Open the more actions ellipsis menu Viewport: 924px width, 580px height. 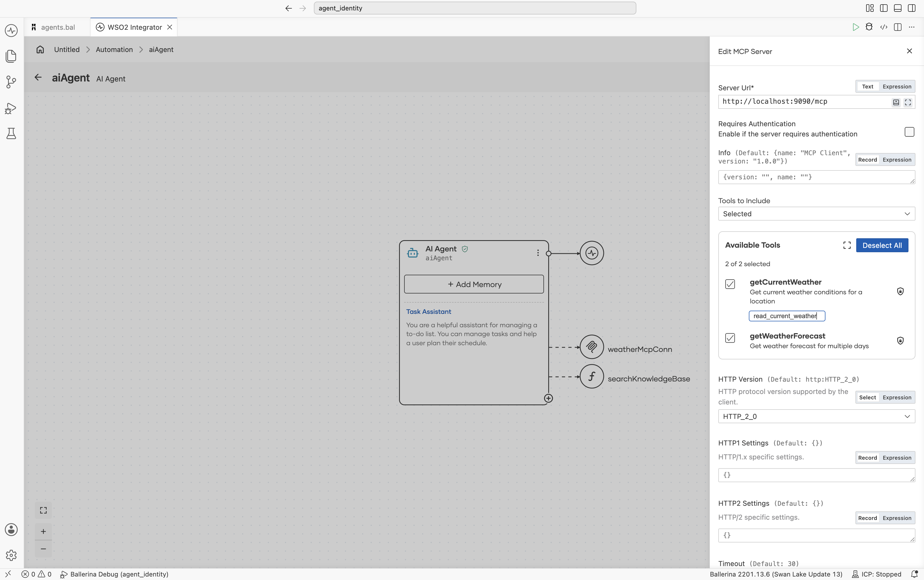pyautogui.click(x=912, y=27)
